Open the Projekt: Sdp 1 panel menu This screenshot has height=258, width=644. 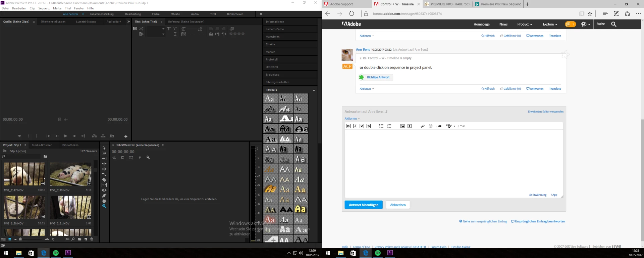tap(25, 145)
